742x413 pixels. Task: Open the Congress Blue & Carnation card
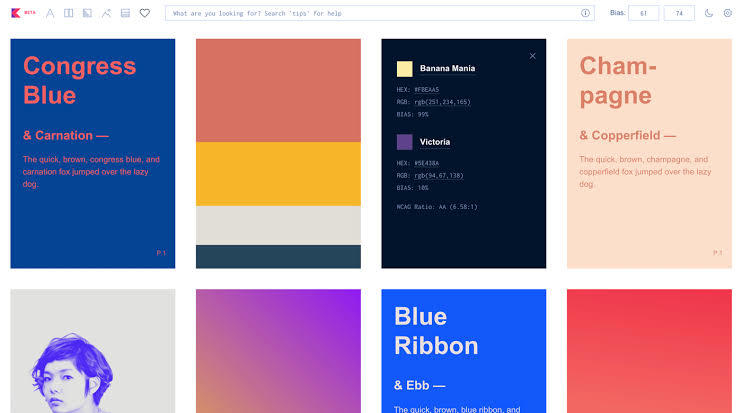point(92,153)
